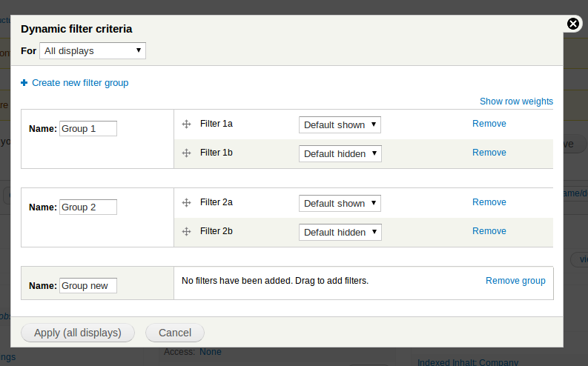Click Remove group for Group new

pos(515,281)
